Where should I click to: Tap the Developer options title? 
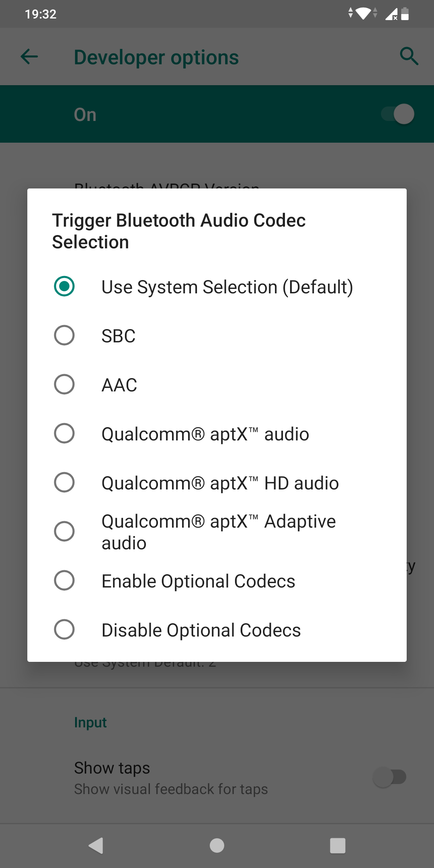click(156, 57)
